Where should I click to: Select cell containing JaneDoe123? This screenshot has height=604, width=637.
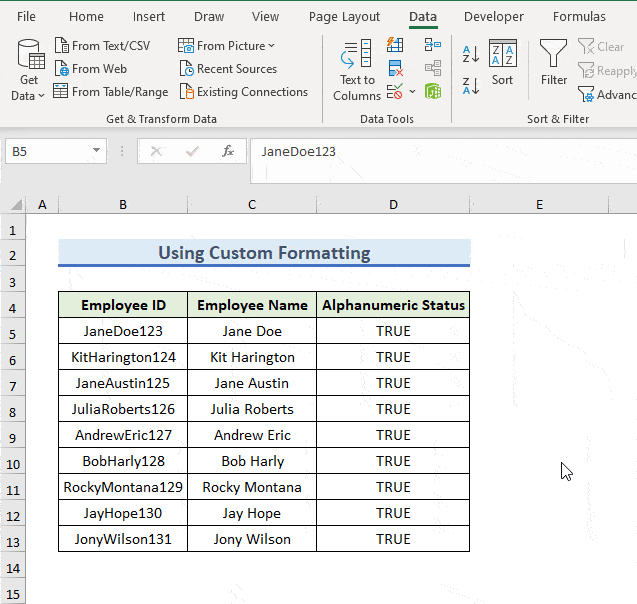(123, 331)
